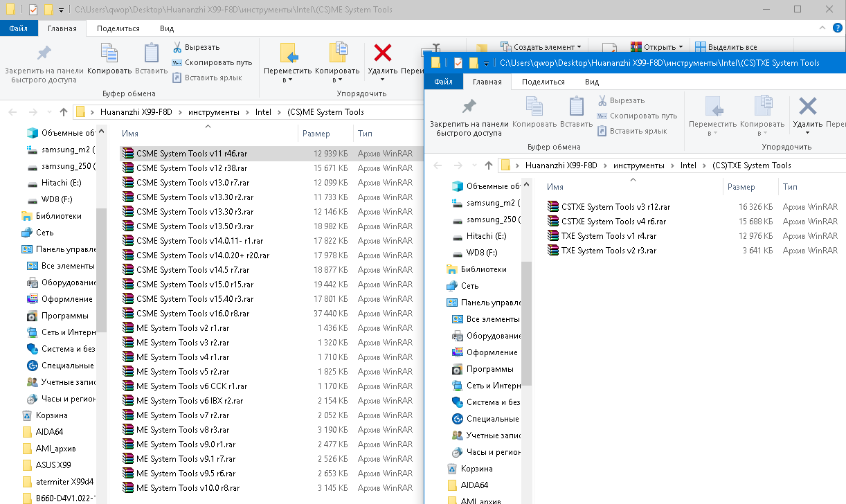Select CSME System Tools v14.0.20+ r20.rar
846x504 pixels.
click(x=270, y=255)
